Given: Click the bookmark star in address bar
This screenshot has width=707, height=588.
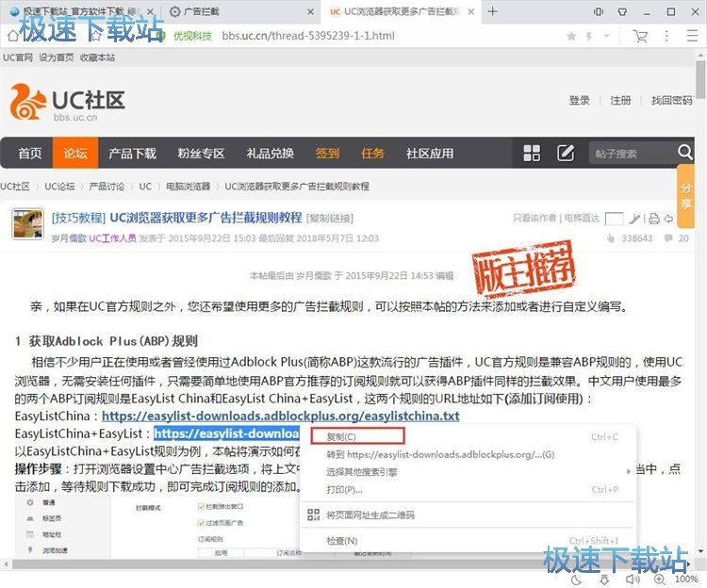Looking at the screenshot, I should (x=571, y=36).
